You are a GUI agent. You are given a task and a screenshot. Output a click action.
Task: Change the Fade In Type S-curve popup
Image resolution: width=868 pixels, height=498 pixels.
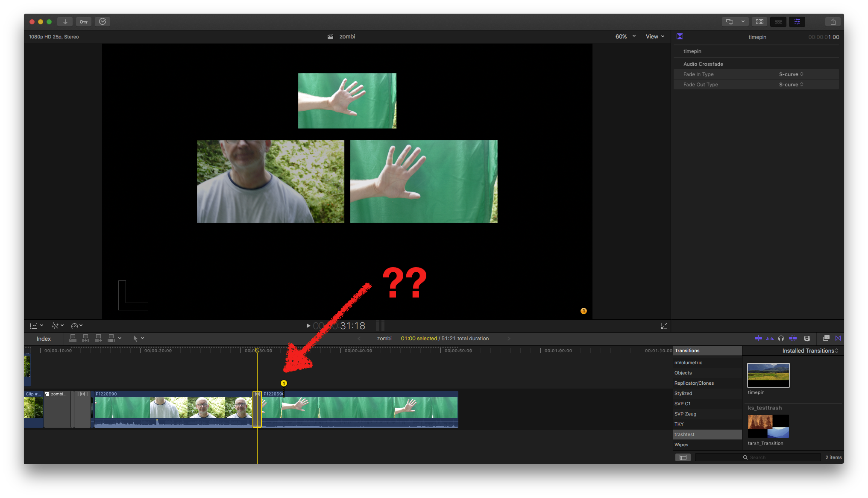[791, 74]
